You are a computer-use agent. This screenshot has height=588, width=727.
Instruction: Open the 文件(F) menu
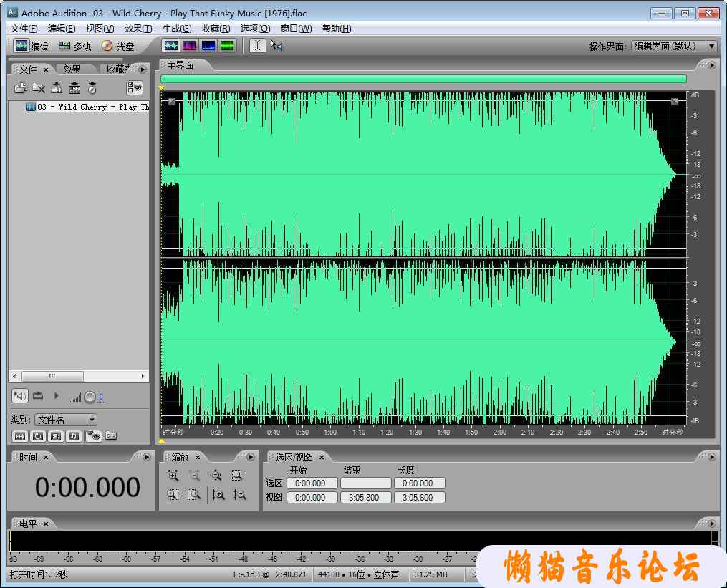click(x=24, y=29)
